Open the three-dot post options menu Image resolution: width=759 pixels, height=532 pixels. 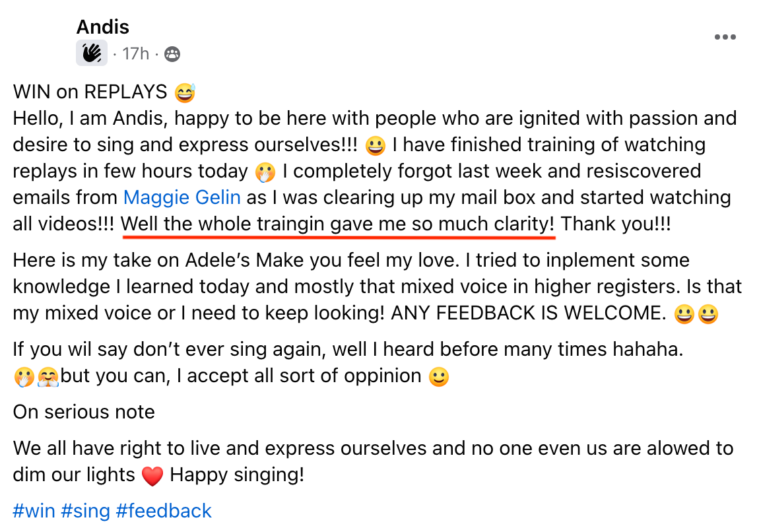click(725, 38)
